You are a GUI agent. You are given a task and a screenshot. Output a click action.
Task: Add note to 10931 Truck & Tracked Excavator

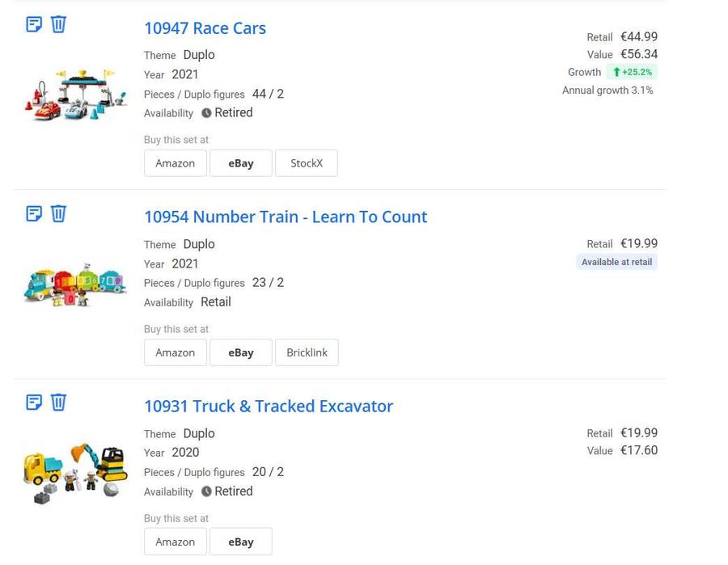(x=34, y=403)
